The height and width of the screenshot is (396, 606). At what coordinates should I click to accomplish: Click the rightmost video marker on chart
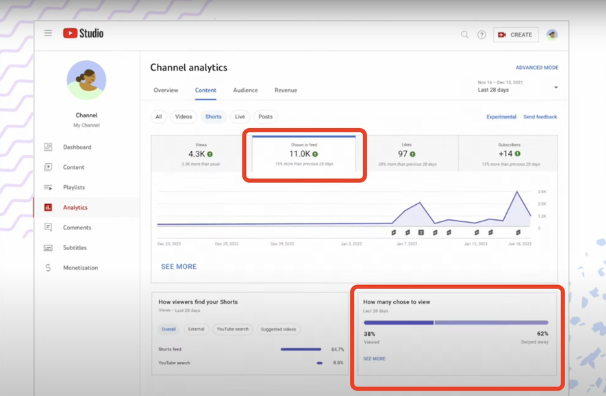tap(518, 233)
